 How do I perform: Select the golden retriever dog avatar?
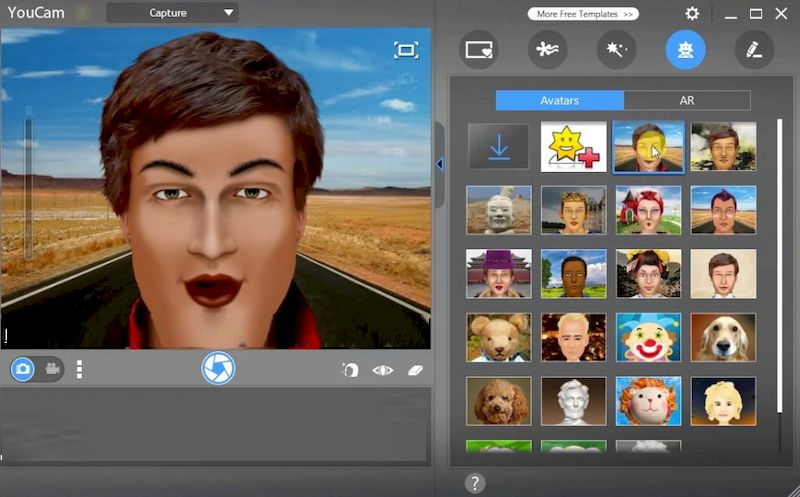point(723,338)
